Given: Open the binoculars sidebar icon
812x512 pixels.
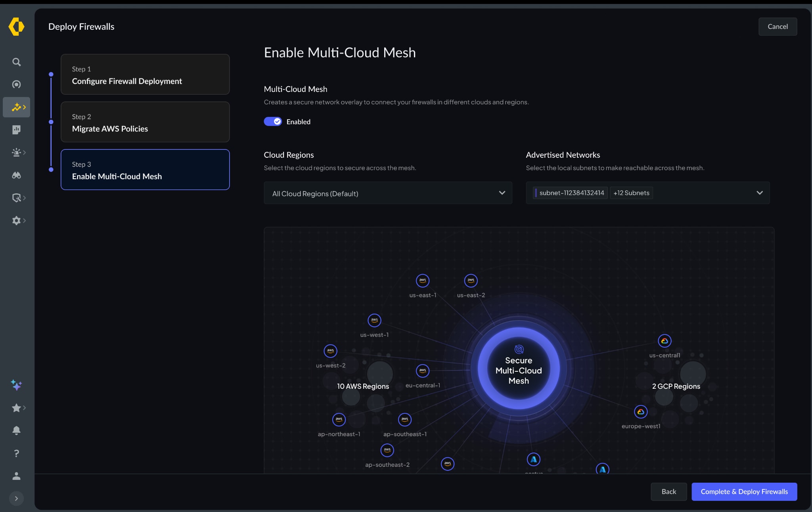Looking at the screenshot, I should click(16, 175).
